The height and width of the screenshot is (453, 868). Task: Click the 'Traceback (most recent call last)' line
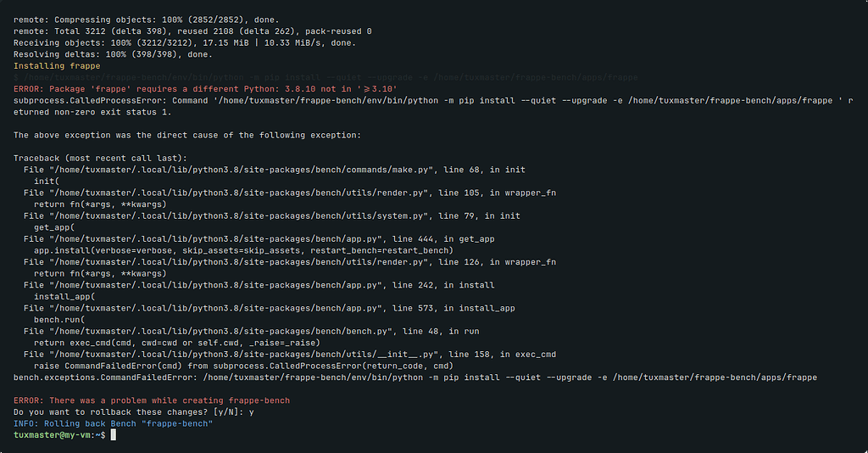[100, 159]
